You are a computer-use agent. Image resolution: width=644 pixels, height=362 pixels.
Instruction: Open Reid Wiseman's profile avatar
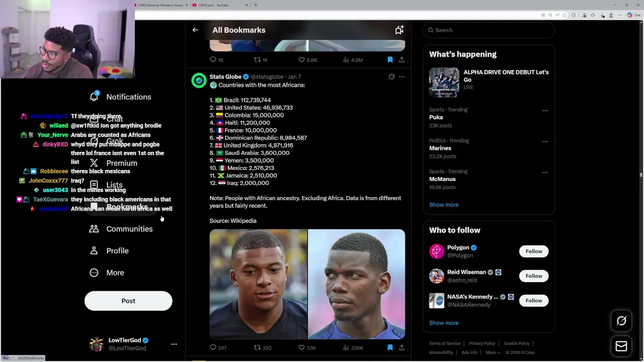(x=437, y=276)
